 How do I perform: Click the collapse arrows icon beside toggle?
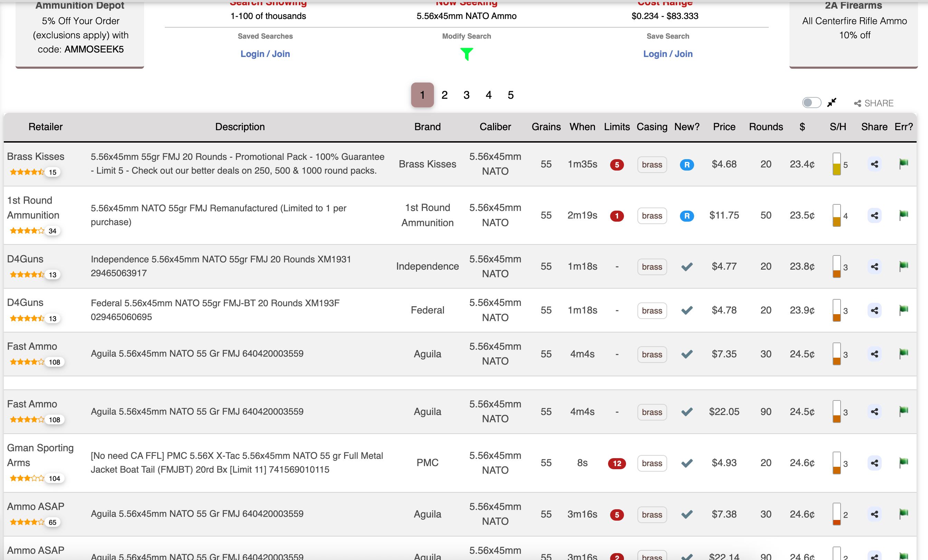point(832,102)
